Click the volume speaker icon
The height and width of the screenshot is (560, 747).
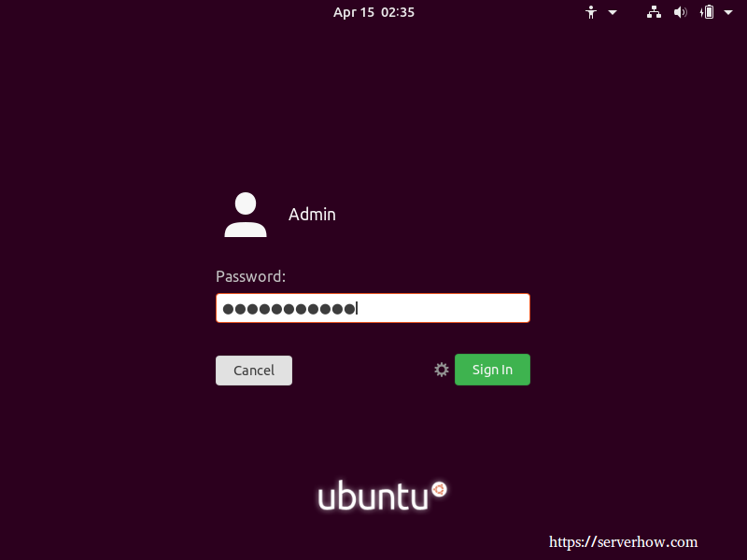point(681,12)
